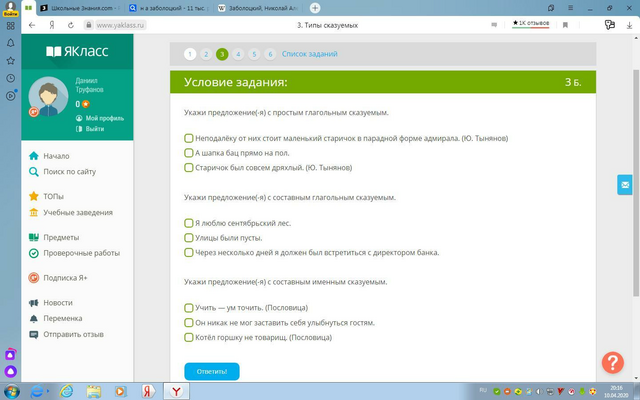The image size is (640, 400).
Task: Open Отправить отзыв in the sidebar
Action: coord(66,334)
